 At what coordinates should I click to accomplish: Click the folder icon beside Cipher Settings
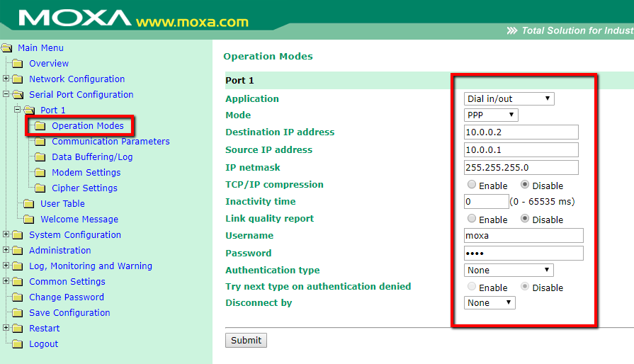point(40,188)
